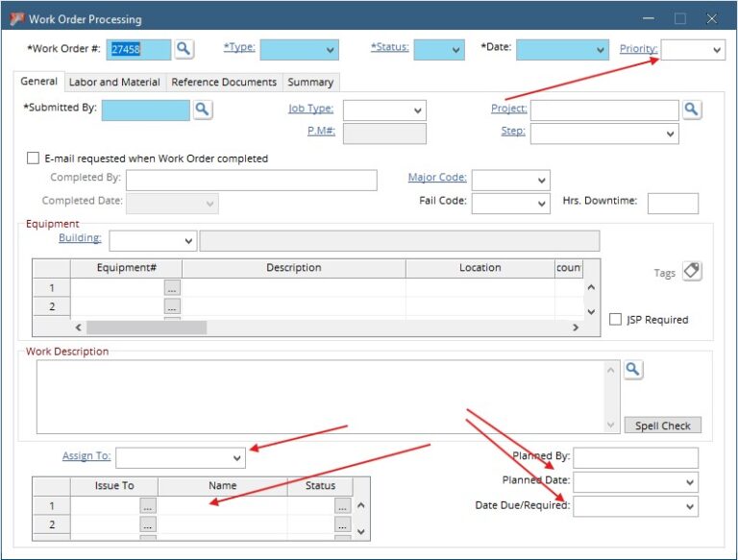738x560 pixels.
Task: Click the Work Order Processing app icon
Action: [x=17, y=19]
